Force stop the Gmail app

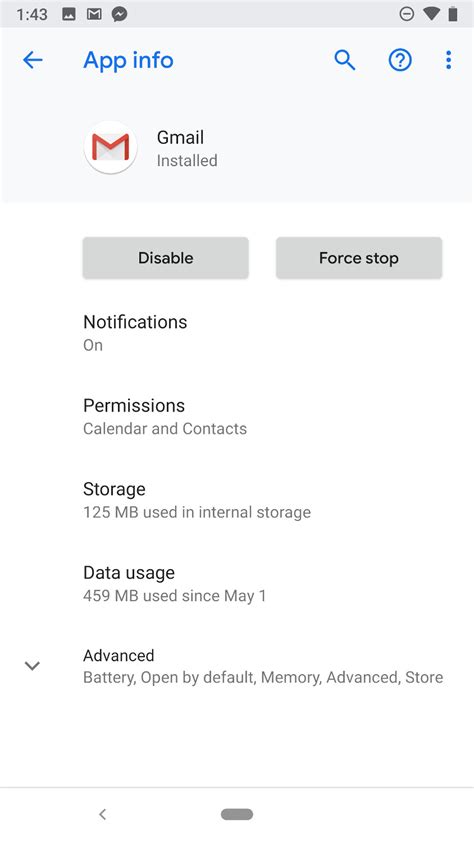click(359, 258)
